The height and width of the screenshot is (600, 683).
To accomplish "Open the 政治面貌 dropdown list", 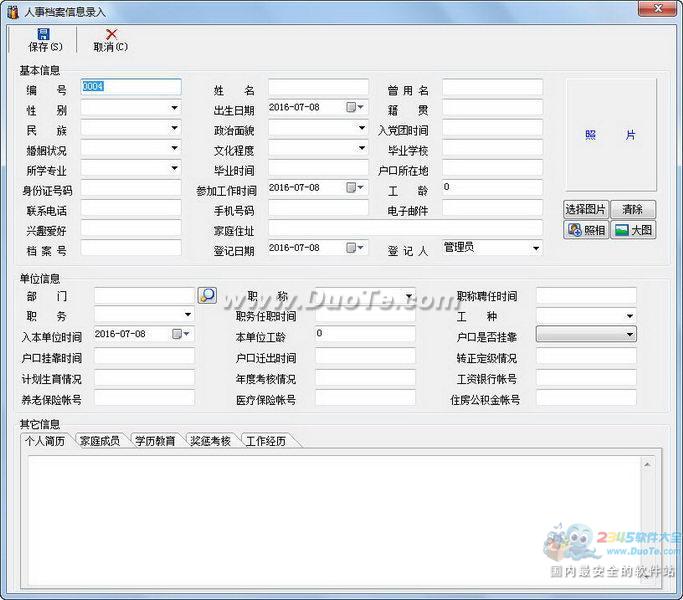I will pyautogui.click(x=361, y=128).
